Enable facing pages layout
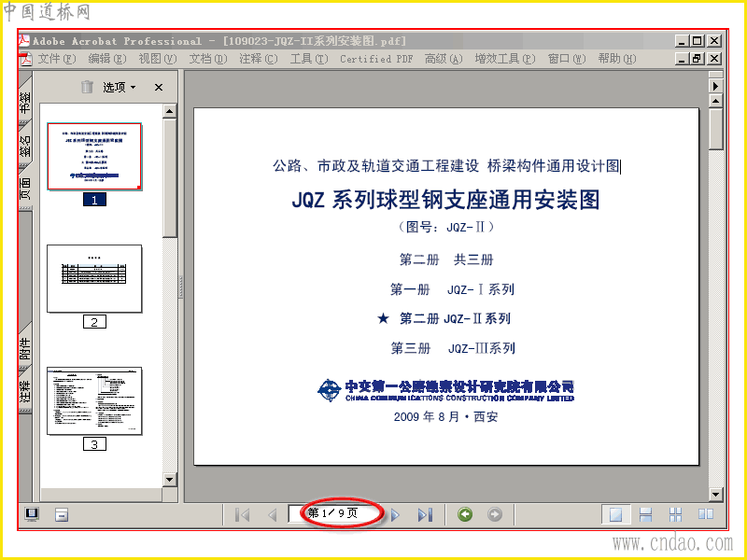 point(706,514)
